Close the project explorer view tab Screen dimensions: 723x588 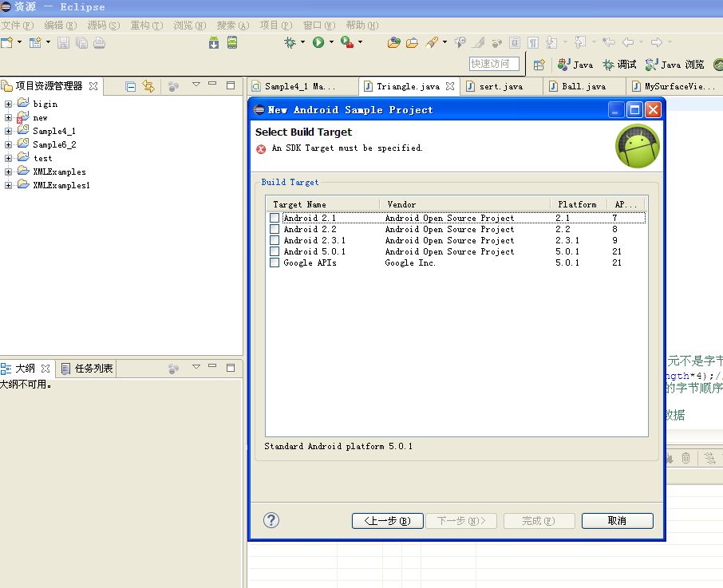[x=93, y=86]
